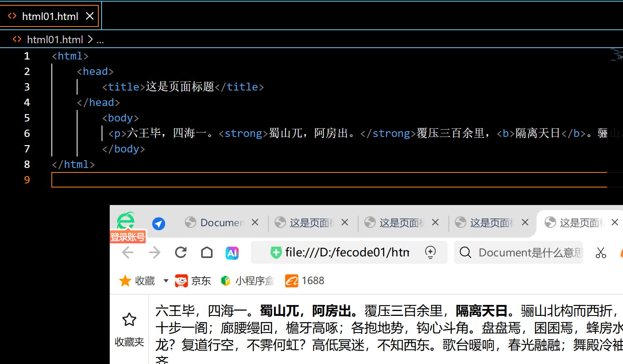Switch to the third 这是页面标题 tab
623x364 pixels.
[492, 223]
